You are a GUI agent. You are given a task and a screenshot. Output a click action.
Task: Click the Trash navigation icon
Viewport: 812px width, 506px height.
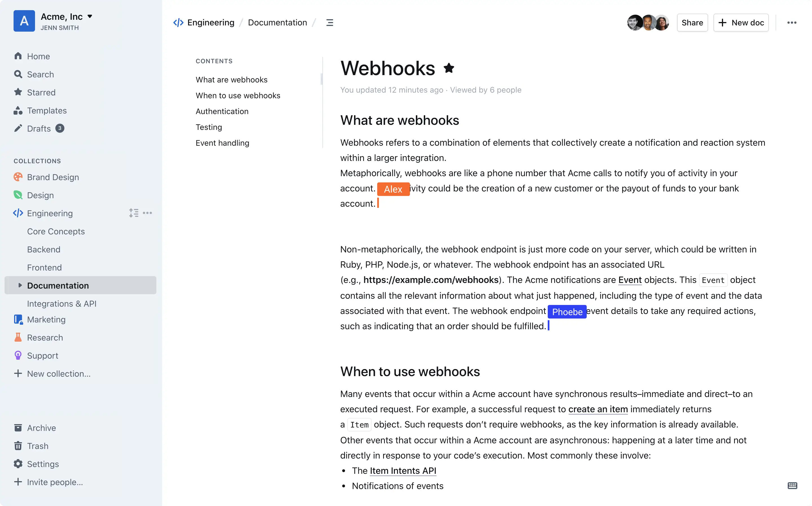(18, 446)
